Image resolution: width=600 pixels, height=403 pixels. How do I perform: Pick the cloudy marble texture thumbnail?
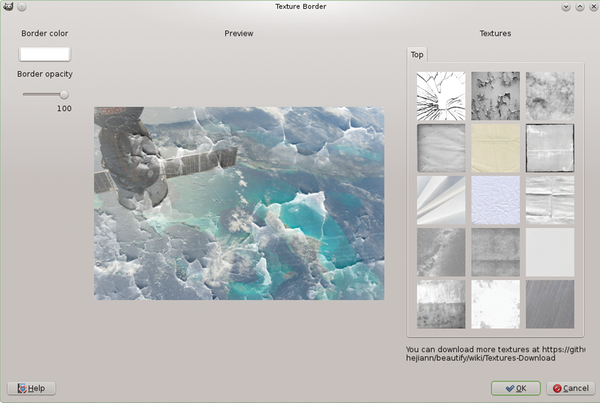(549, 96)
